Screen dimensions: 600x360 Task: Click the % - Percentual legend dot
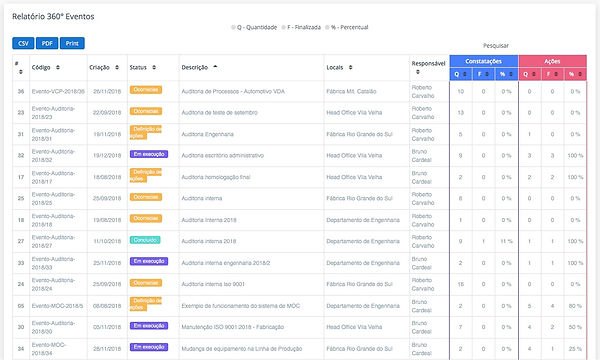pyautogui.click(x=327, y=27)
